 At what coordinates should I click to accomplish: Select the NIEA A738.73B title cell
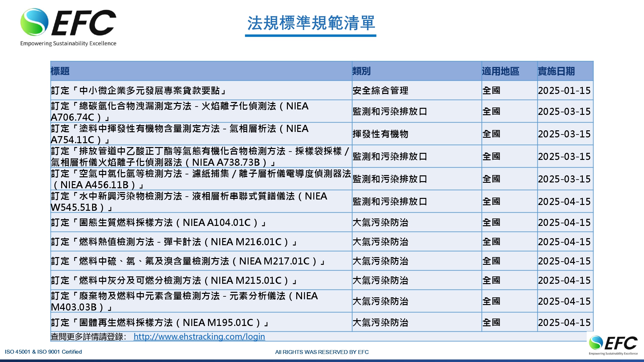click(x=201, y=156)
